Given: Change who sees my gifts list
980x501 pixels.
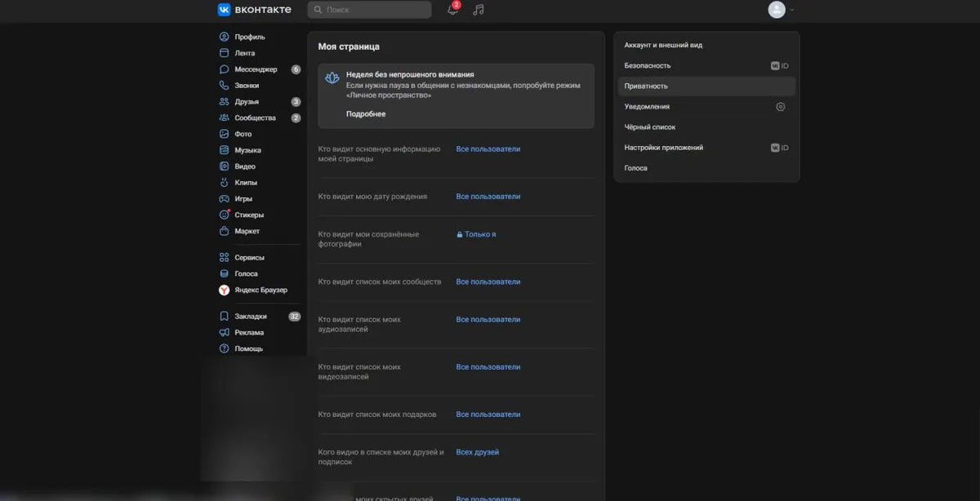Looking at the screenshot, I should point(488,415).
